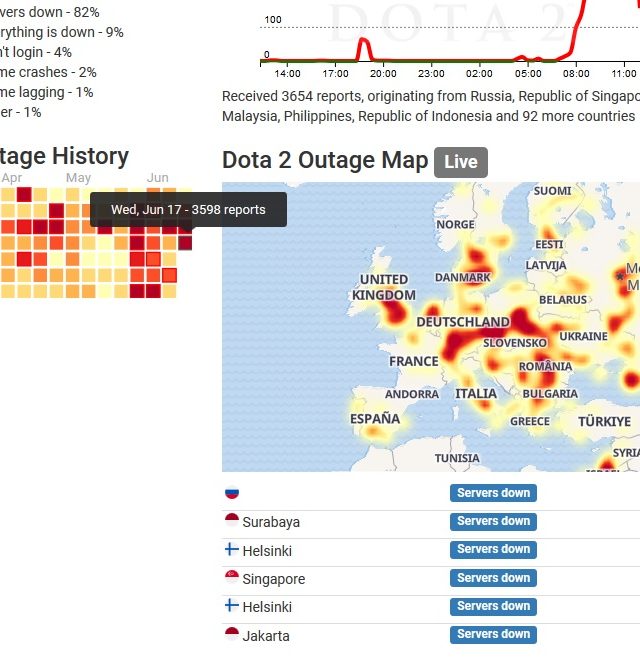Click the Dota 2 Outage Map heading
The width and height of the screenshot is (640, 668).
[x=325, y=161]
